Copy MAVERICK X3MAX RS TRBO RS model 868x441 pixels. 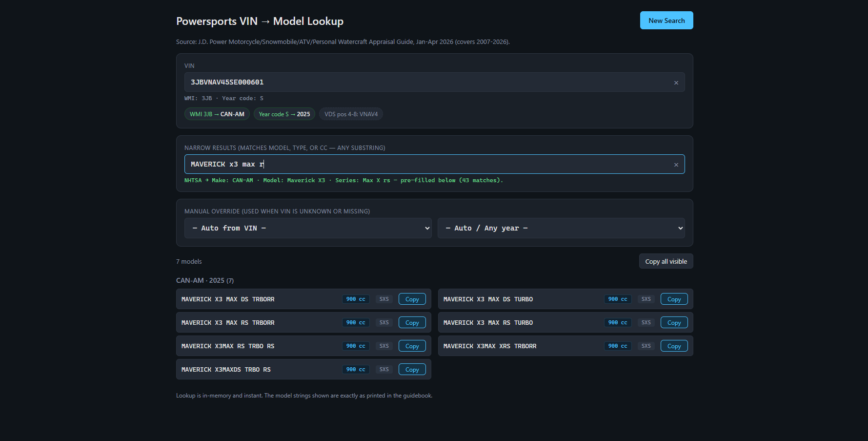[412, 346]
